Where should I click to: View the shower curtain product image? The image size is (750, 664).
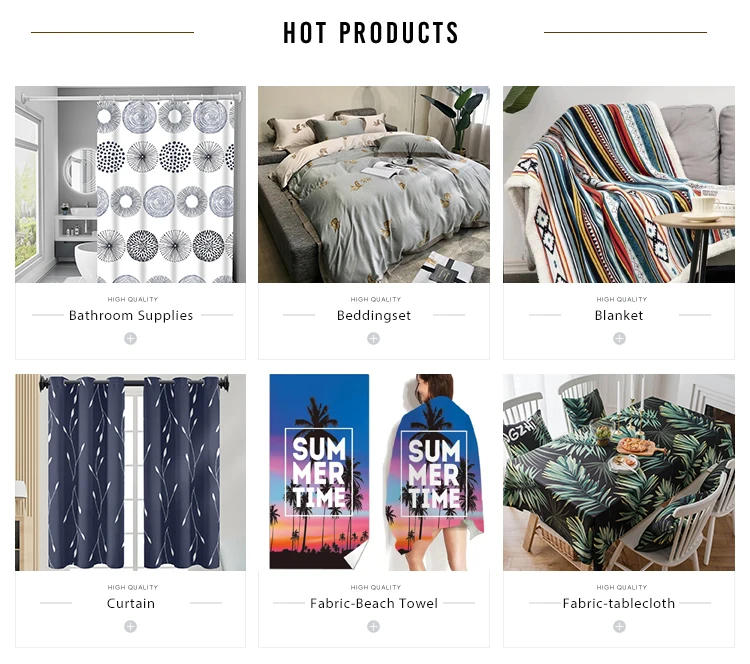tap(131, 185)
